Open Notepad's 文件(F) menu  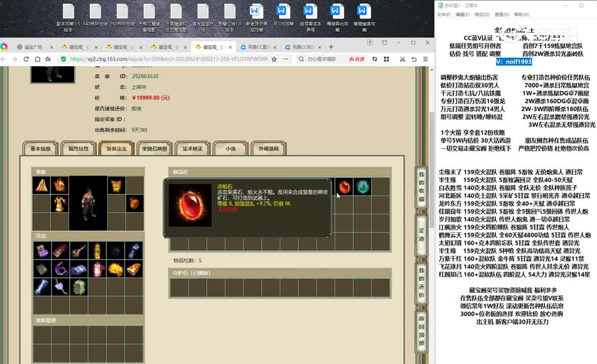tap(444, 15)
